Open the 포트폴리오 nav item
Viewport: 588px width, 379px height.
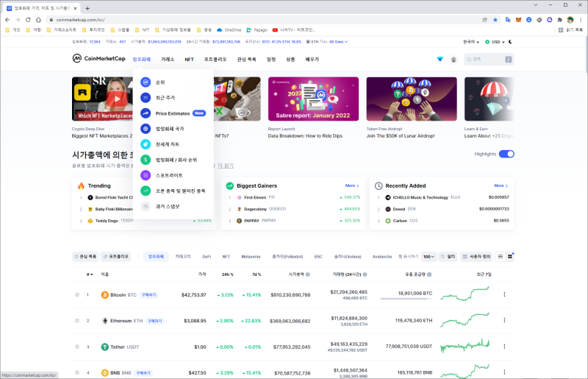tap(215, 60)
